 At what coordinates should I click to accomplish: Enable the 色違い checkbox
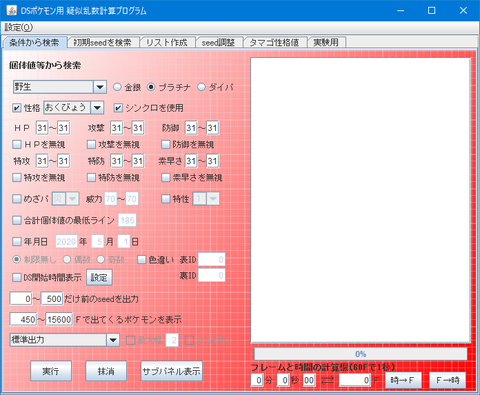click(142, 259)
